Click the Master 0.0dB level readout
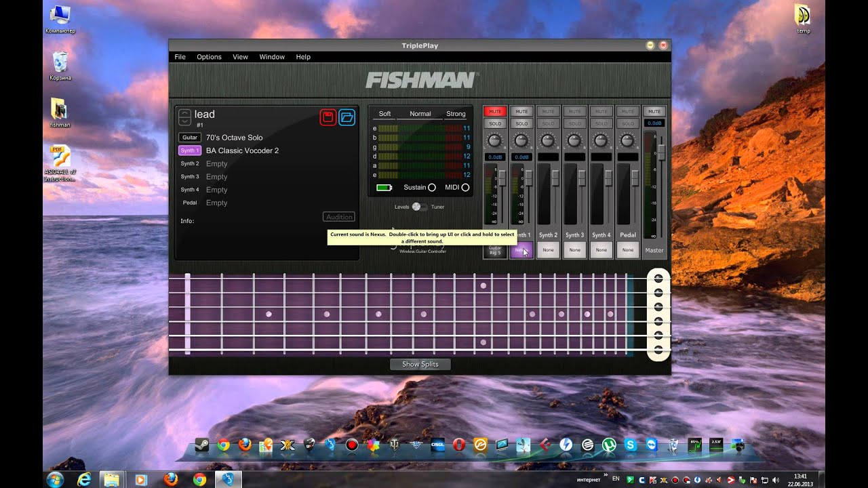Image resolution: width=868 pixels, height=488 pixels. [654, 123]
